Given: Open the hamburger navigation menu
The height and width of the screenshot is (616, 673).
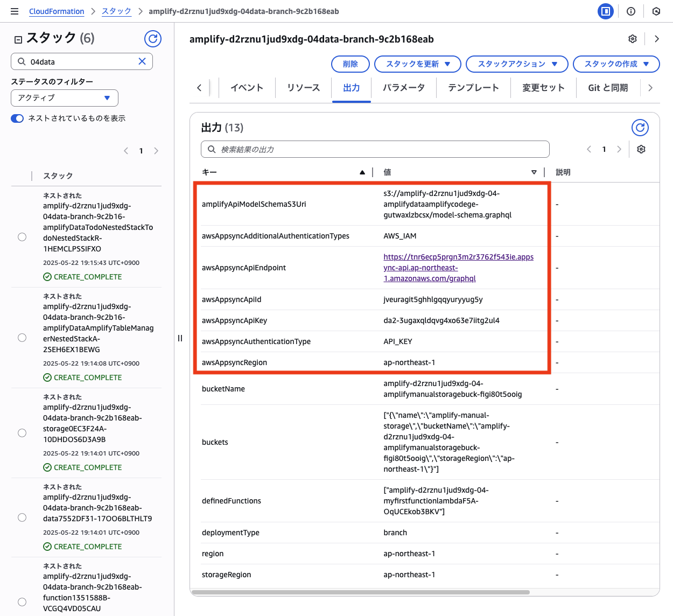Looking at the screenshot, I should (15, 11).
